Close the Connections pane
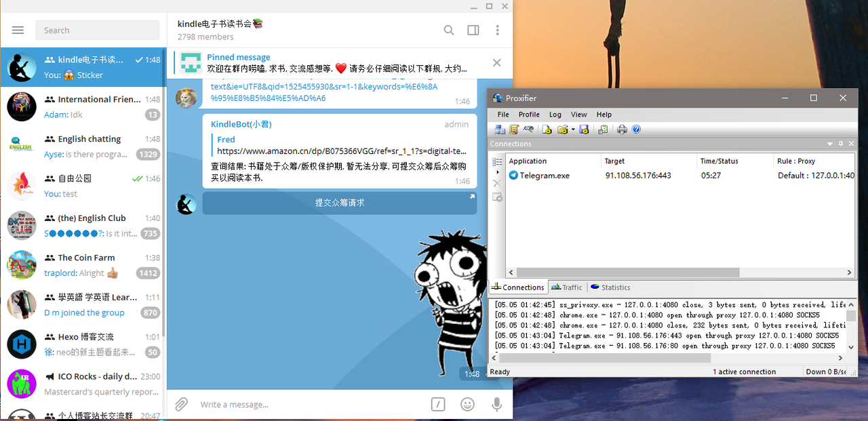Viewport: 868px width, 421px height. coord(851,144)
